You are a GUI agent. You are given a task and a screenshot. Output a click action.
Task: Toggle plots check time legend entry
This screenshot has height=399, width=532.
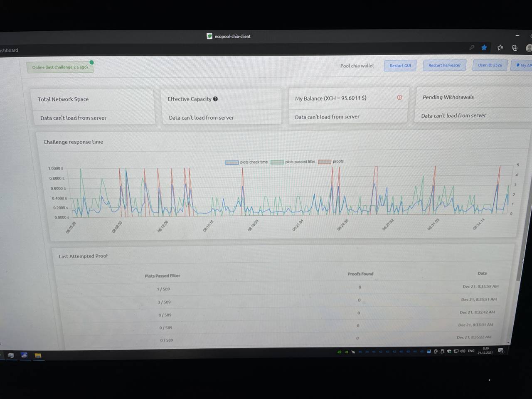click(247, 162)
